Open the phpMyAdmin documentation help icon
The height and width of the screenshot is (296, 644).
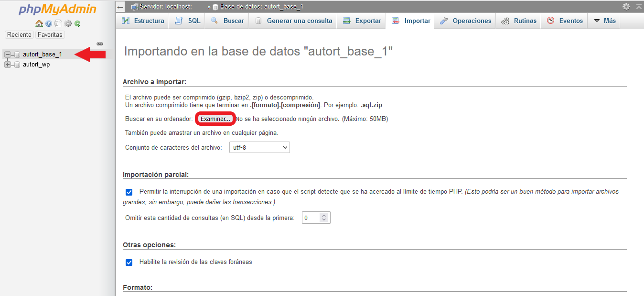pos(49,23)
